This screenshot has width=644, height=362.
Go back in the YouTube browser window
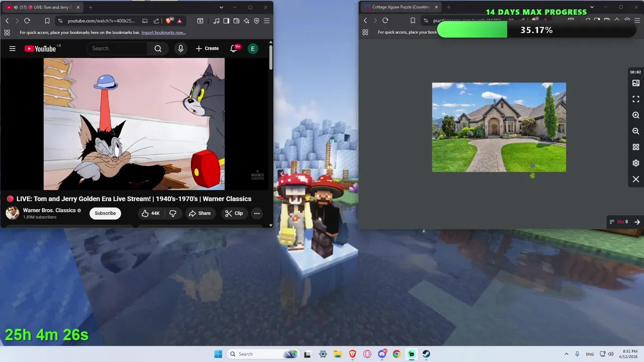point(7,21)
